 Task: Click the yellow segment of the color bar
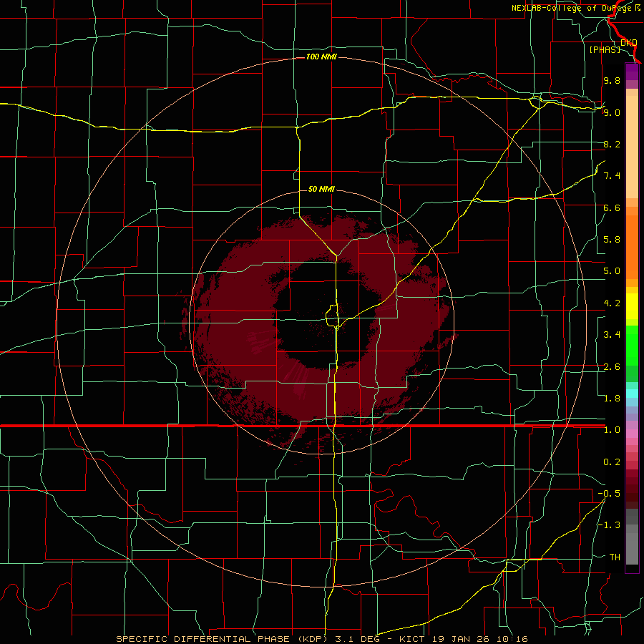tap(632, 306)
